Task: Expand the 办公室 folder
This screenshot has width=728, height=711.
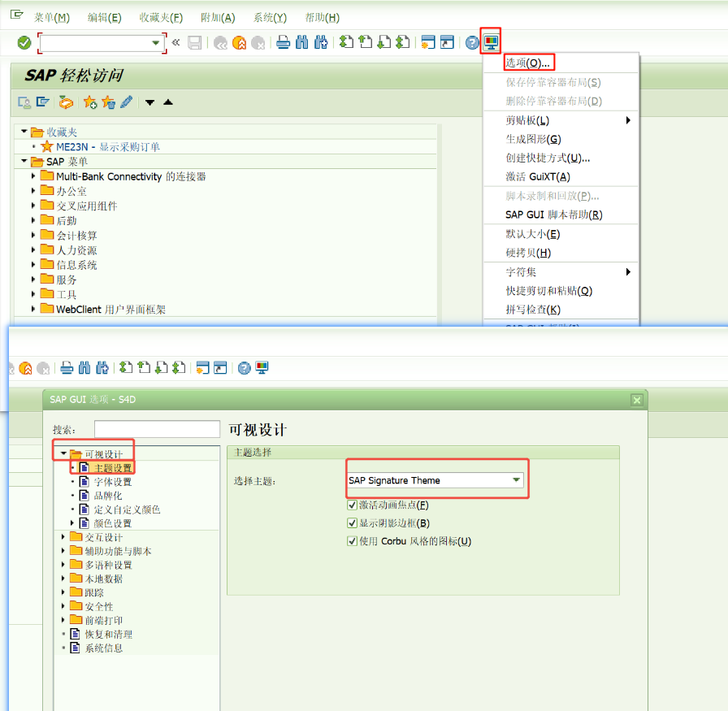Action: coord(33,190)
